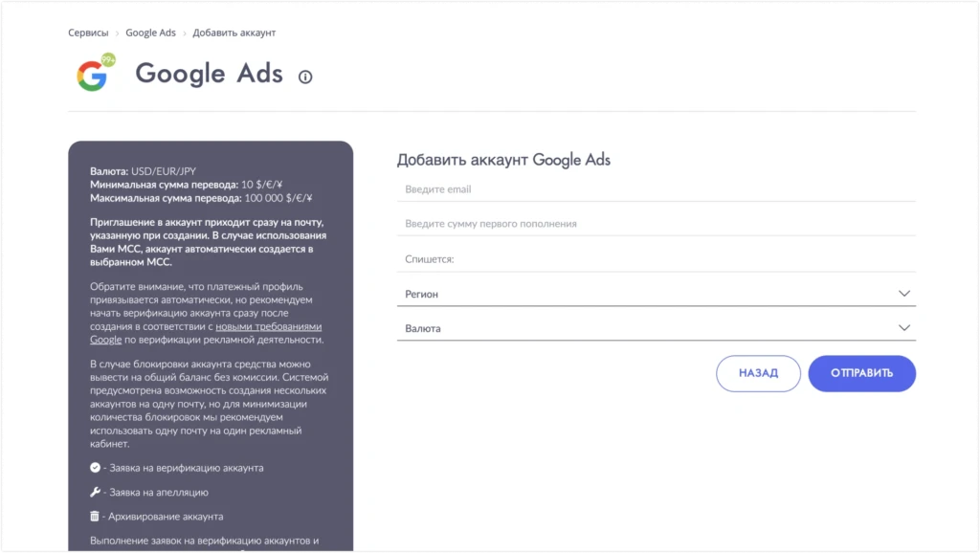The image size is (980, 553).
Task: Click the checkmark verification request icon
Action: pyautogui.click(x=95, y=468)
